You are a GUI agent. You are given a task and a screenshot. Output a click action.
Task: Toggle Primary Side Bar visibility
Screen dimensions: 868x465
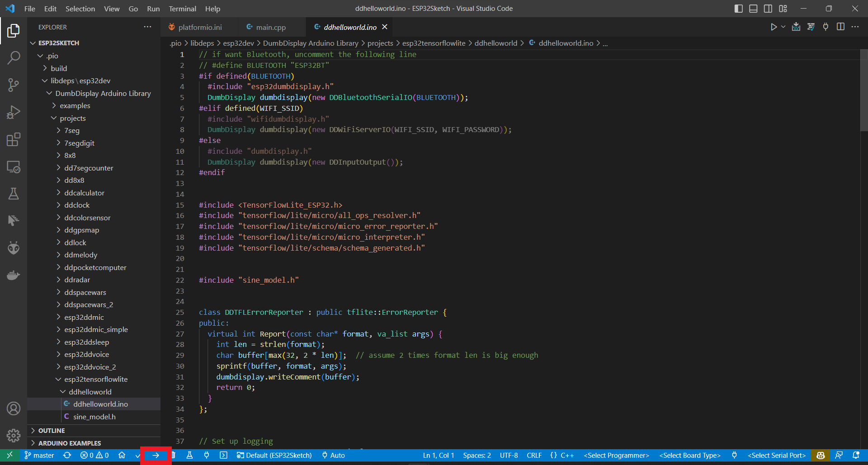tap(738, 9)
